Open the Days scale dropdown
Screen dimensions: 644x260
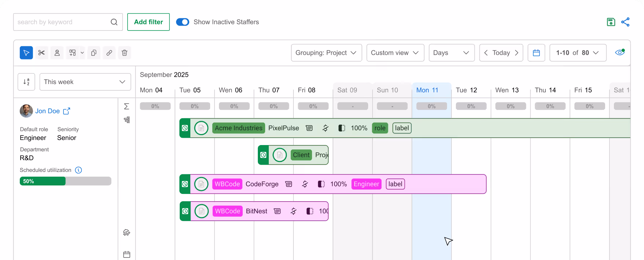pyautogui.click(x=451, y=53)
